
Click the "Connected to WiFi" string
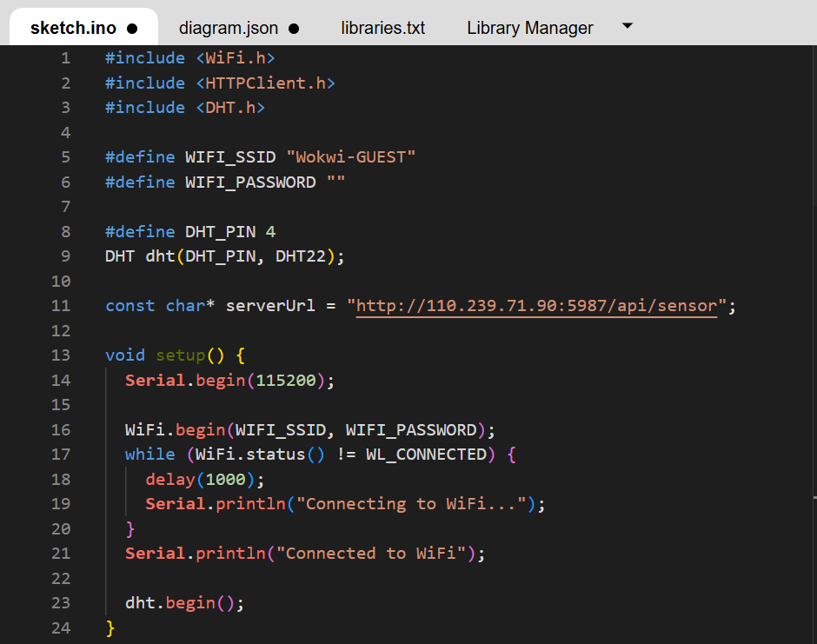click(x=371, y=554)
